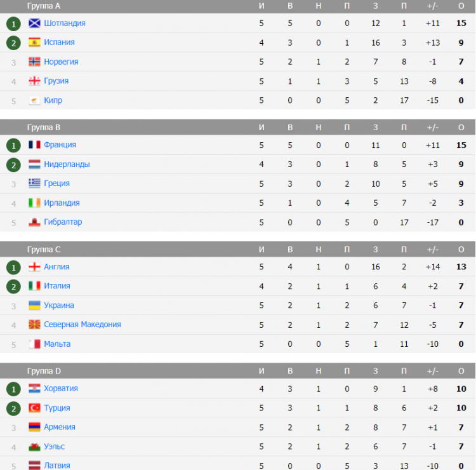Click the Scotland flag icon
This screenshot has height=470, width=476.
tap(34, 23)
